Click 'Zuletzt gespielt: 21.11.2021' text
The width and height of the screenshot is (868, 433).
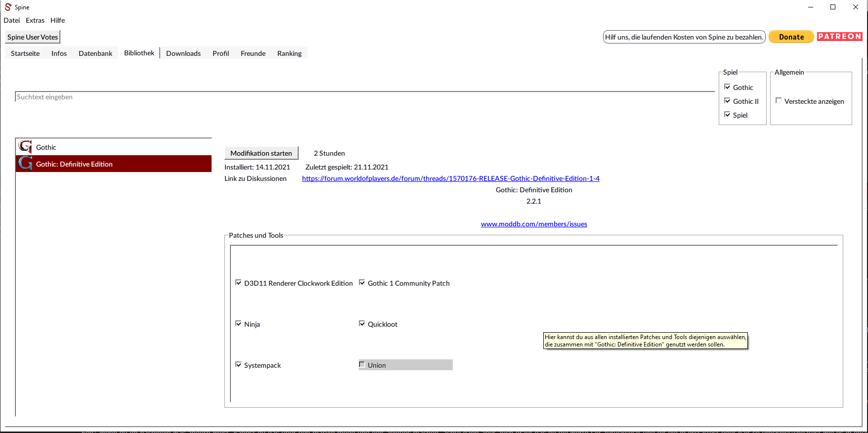(347, 167)
